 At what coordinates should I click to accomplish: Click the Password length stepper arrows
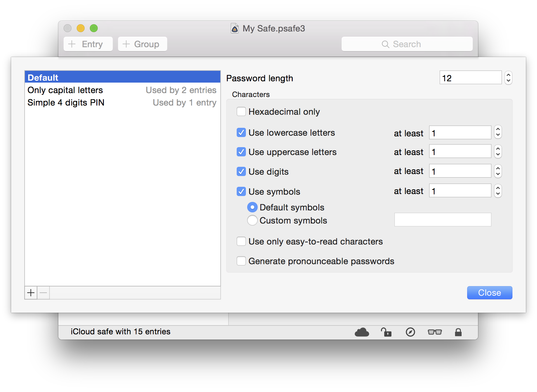508,78
